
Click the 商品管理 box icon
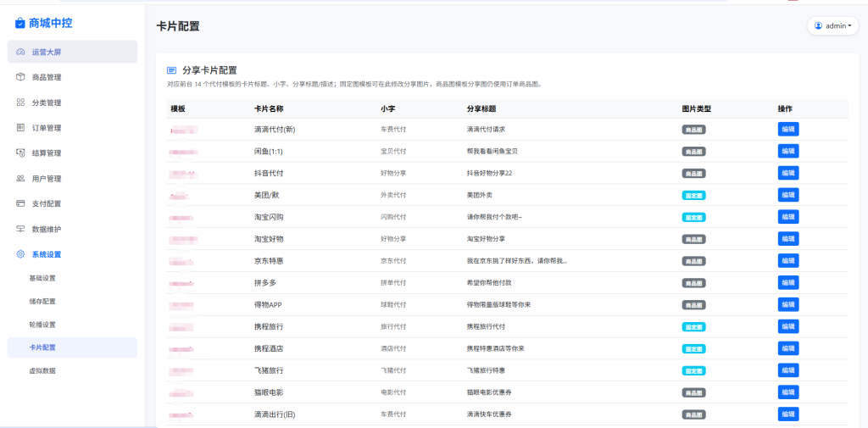pos(20,77)
